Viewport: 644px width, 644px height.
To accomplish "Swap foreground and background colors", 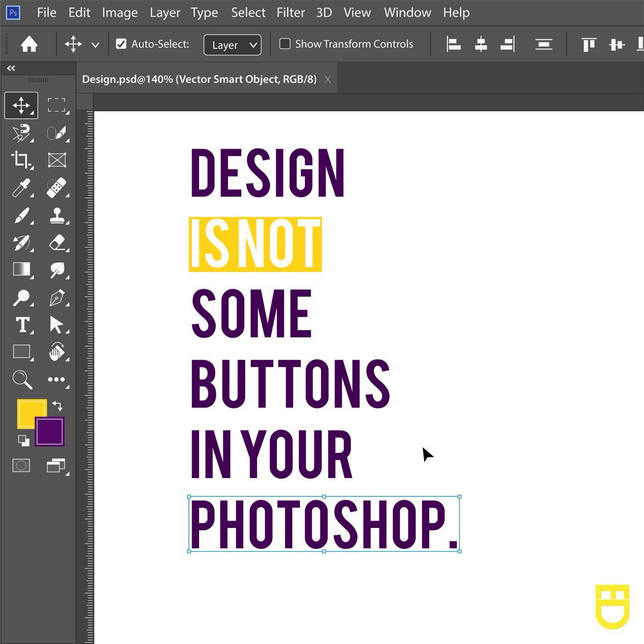I will click(57, 406).
